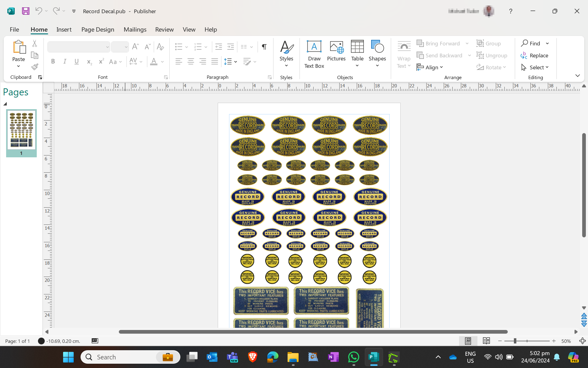Screen dimensions: 588x368
Task: Click Replace in Editing group
Action: [x=534, y=56]
